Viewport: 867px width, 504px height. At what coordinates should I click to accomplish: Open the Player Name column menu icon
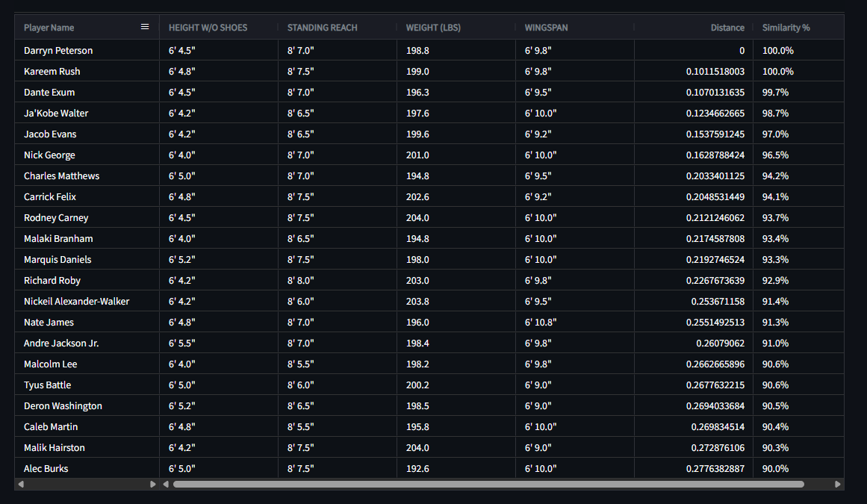point(145,27)
